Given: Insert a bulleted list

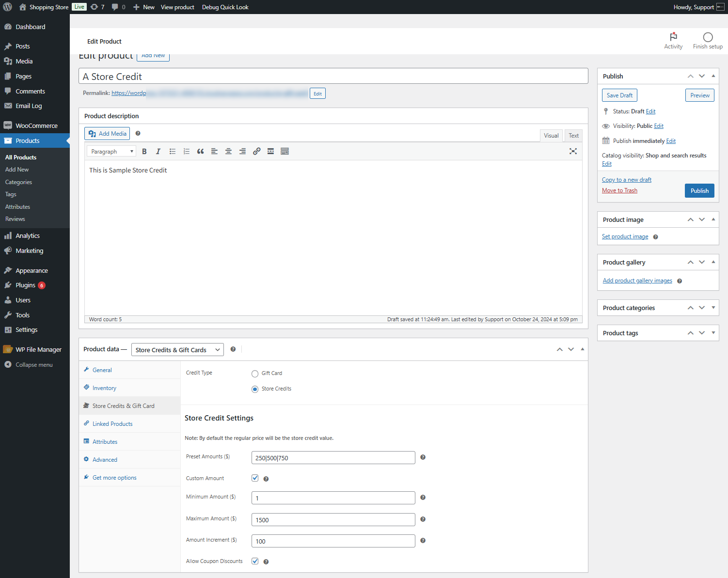Looking at the screenshot, I should point(173,151).
